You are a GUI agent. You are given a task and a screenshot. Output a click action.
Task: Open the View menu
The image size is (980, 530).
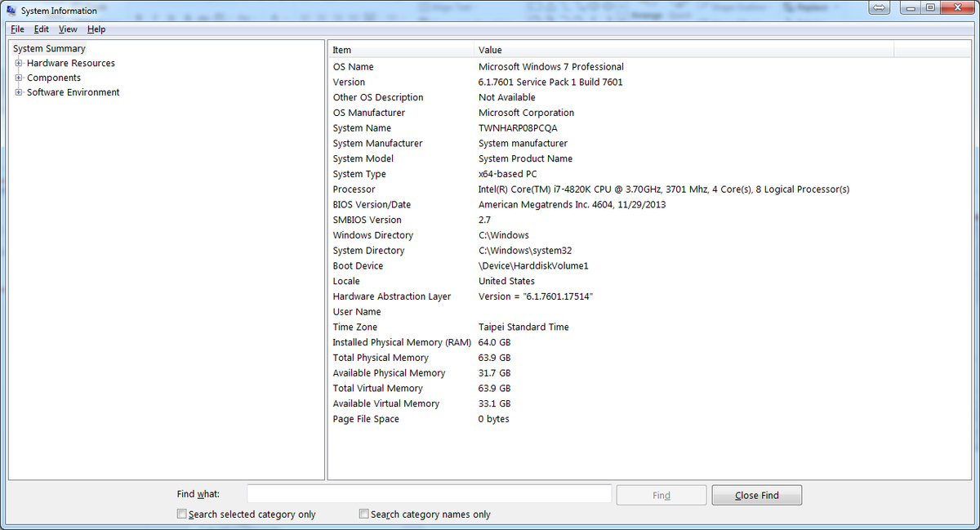[68, 29]
